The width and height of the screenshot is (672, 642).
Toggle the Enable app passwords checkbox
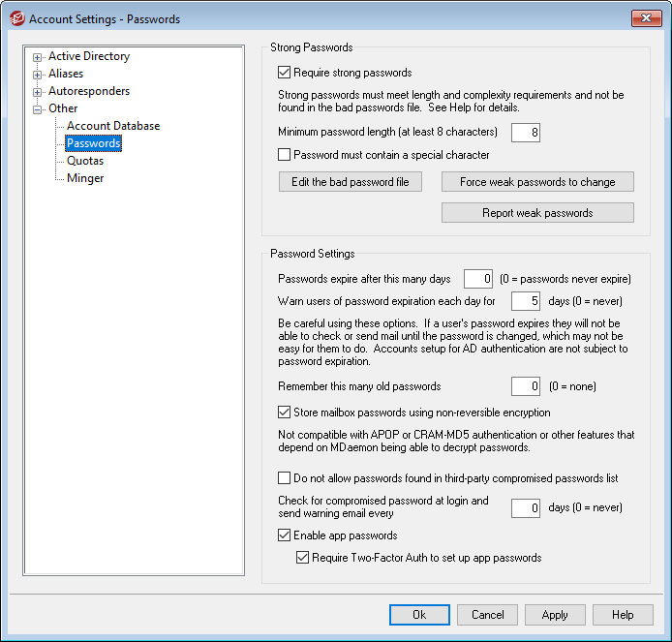285,535
